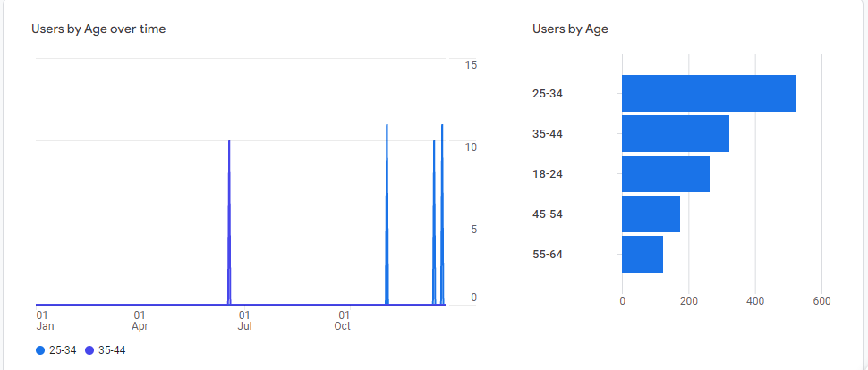Click the "Users by Age" bar chart title

pyautogui.click(x=570, y=29)
